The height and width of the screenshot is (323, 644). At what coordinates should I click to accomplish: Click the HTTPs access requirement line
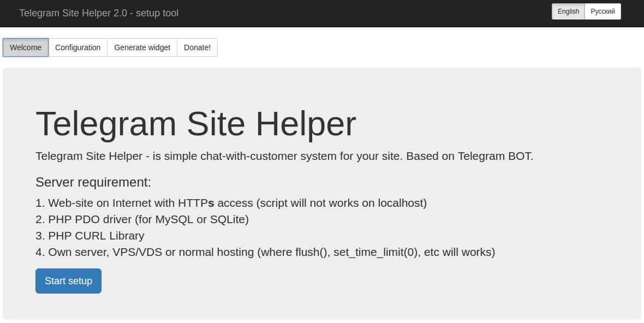[231, 203]
